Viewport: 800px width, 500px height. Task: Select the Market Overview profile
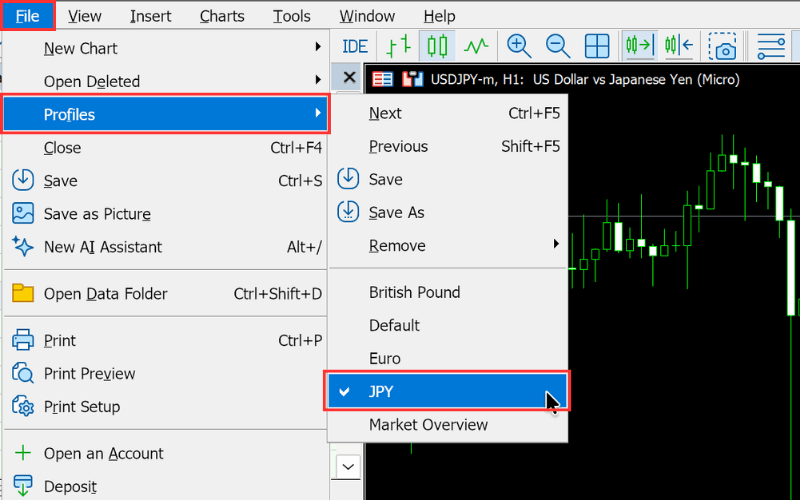point(447,424)
